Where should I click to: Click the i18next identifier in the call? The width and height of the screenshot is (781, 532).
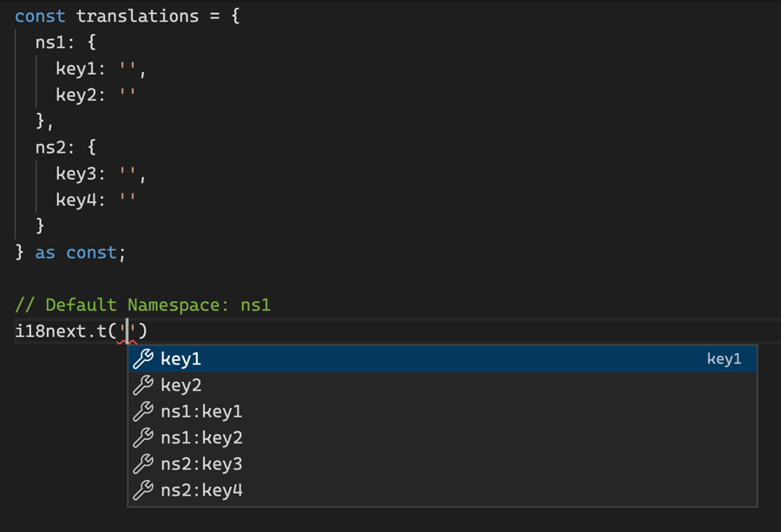pyautogui.click(x=50, y=331)
